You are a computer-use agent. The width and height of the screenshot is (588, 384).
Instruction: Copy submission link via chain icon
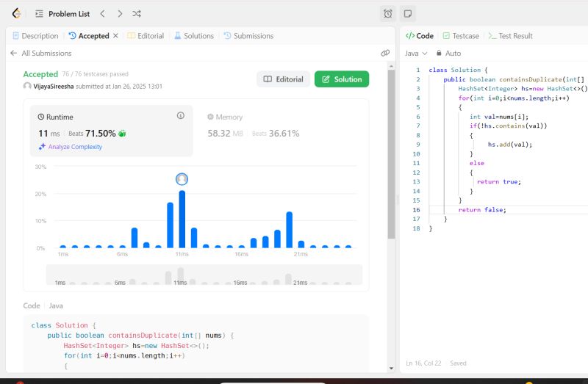click(x=385, y=53)
